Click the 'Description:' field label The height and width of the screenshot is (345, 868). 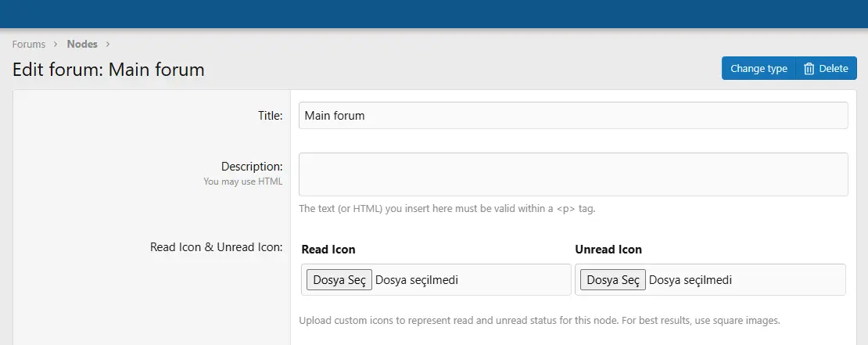(252, 166)
